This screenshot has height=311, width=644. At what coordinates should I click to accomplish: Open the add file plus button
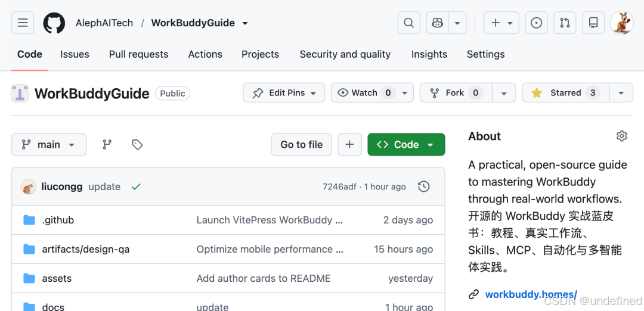(349, 144)
